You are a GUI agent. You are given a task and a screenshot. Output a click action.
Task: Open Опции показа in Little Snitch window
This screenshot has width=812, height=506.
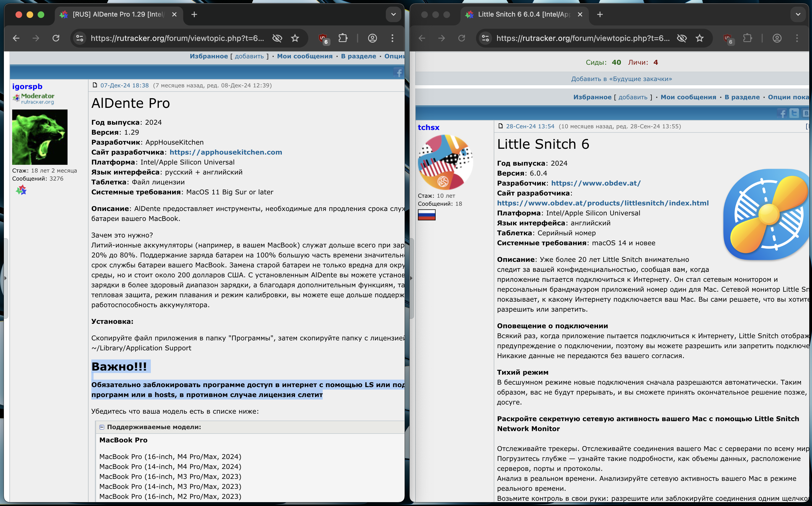point(789,97)
